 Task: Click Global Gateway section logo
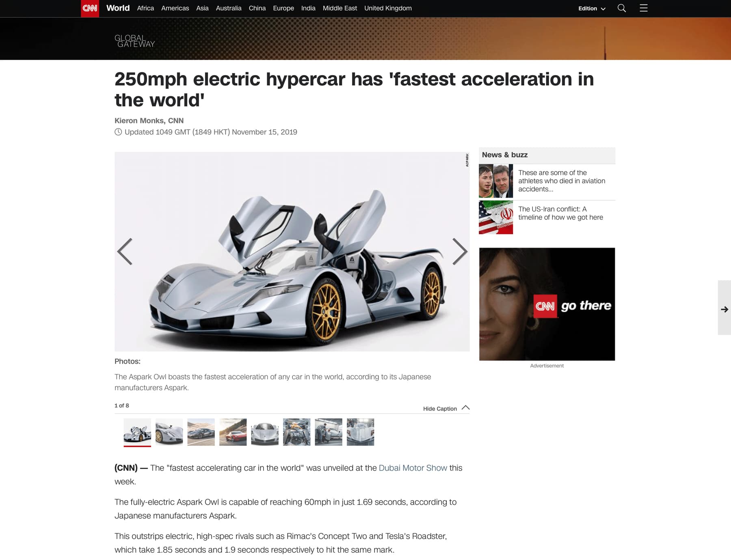[134, 41]
